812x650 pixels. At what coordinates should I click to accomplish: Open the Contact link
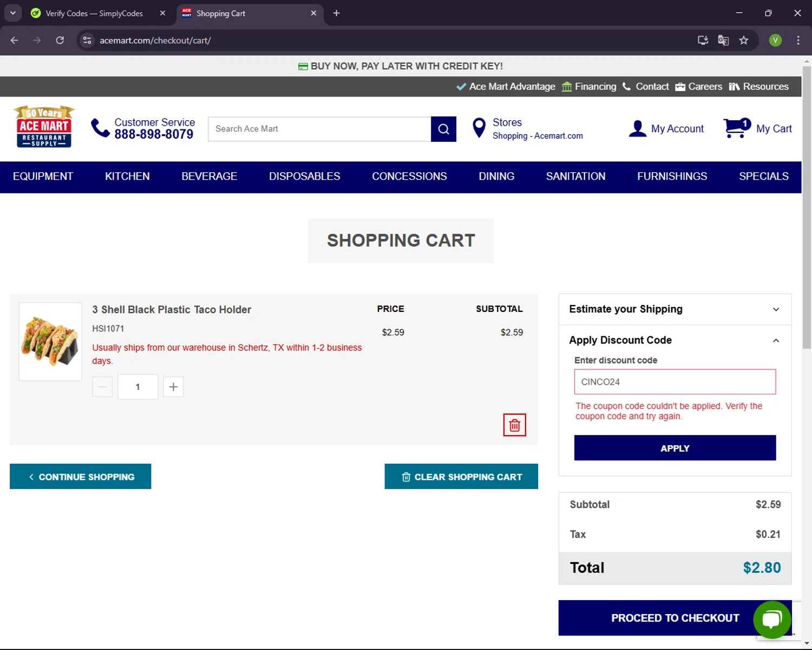point(646,87)
